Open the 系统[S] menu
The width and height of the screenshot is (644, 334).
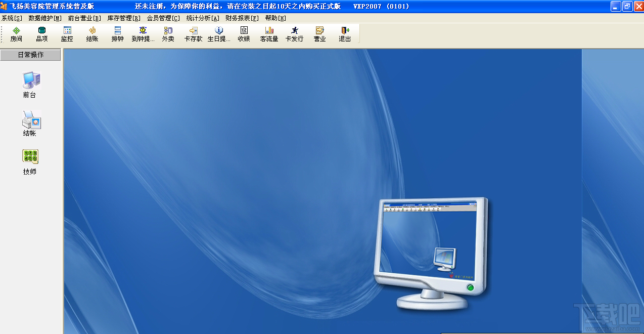(x=12, y=18)
